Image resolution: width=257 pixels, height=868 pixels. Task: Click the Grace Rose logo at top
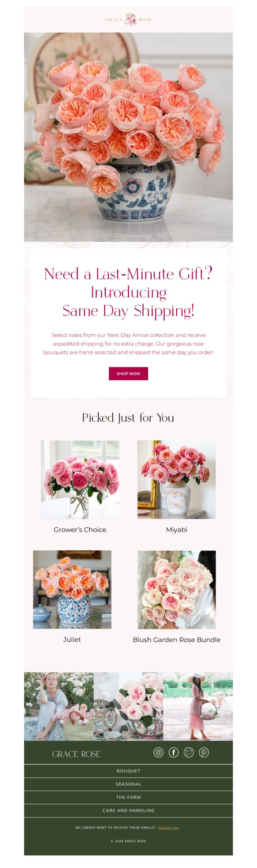[128, 19]
